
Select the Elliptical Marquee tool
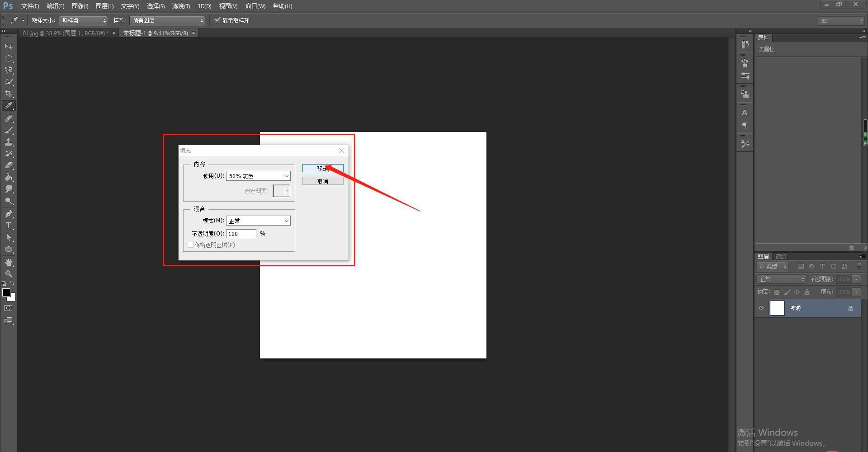[x=9, y=58]
